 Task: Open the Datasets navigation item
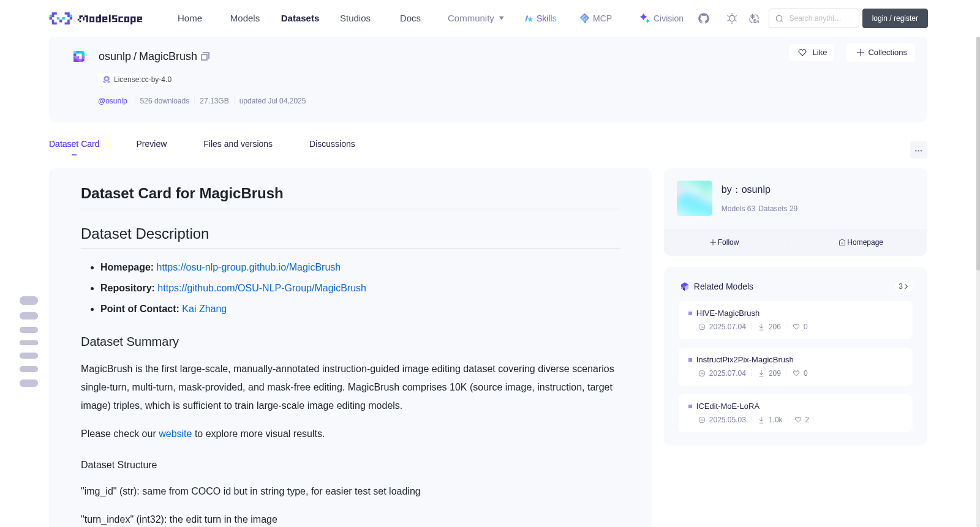coord(300,18)
